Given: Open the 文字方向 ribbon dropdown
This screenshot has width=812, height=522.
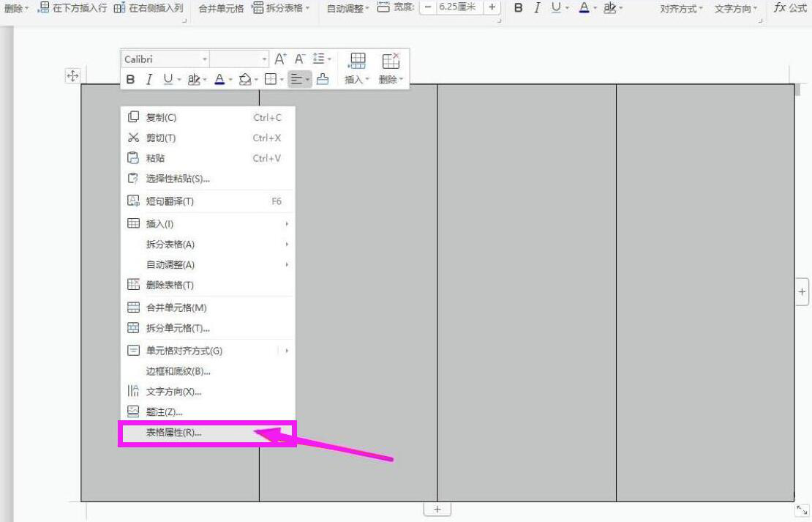Looking at the screenshot, I should (735, 8).
